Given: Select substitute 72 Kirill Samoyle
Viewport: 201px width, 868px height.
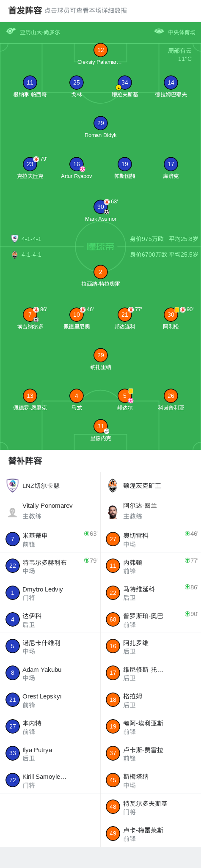Looking at the screenshot, I should [x=50, y=780].
